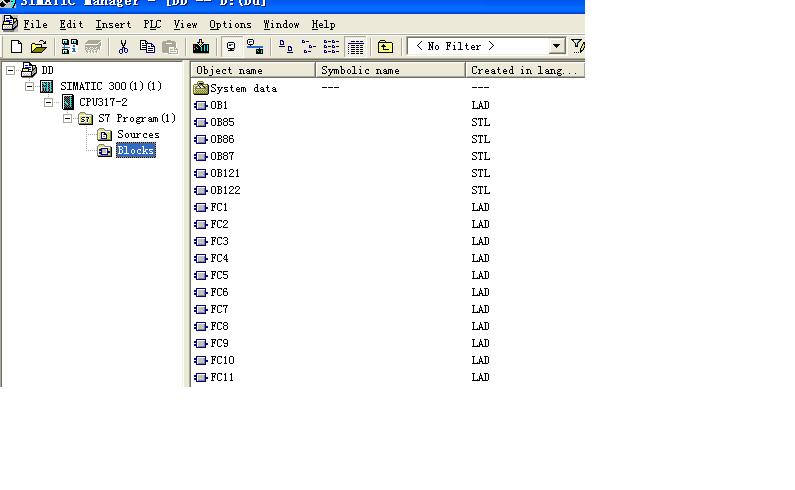This screenshot has width=795, height=490.
Task: Select block FC6 in the list
Action: click(x=219, y=292)
